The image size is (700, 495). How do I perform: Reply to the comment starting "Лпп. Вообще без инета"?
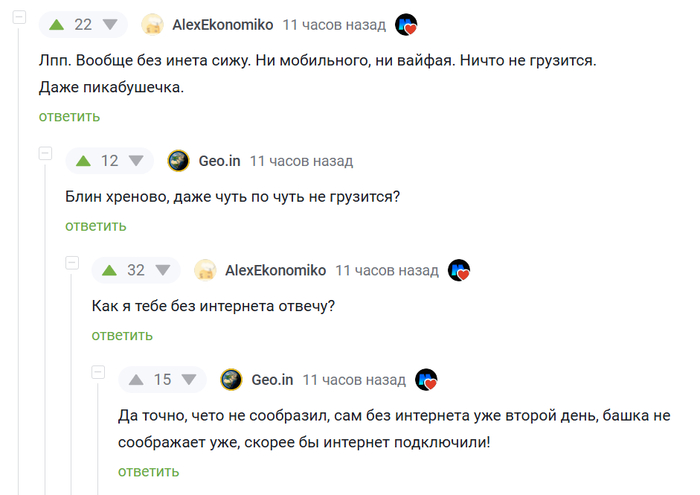(x=69, y=116)
